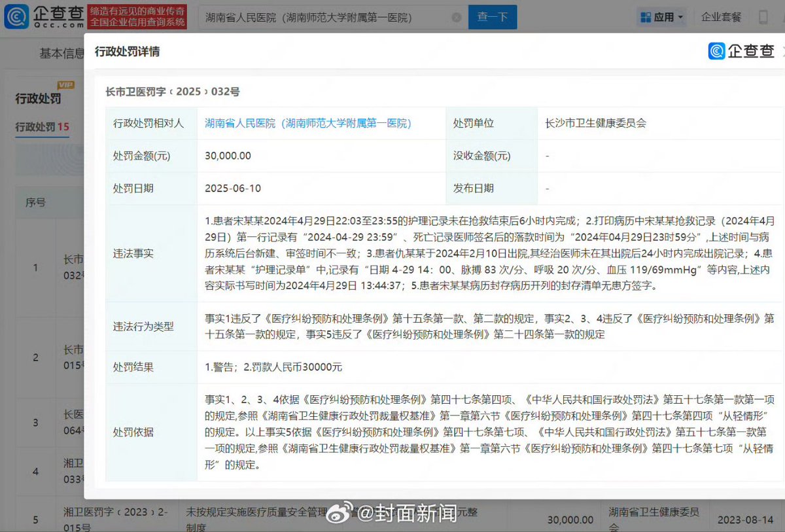The image size is (785, 532).
Task: Click the 违法行为类型 row label
Action: [x=144, y=326]
